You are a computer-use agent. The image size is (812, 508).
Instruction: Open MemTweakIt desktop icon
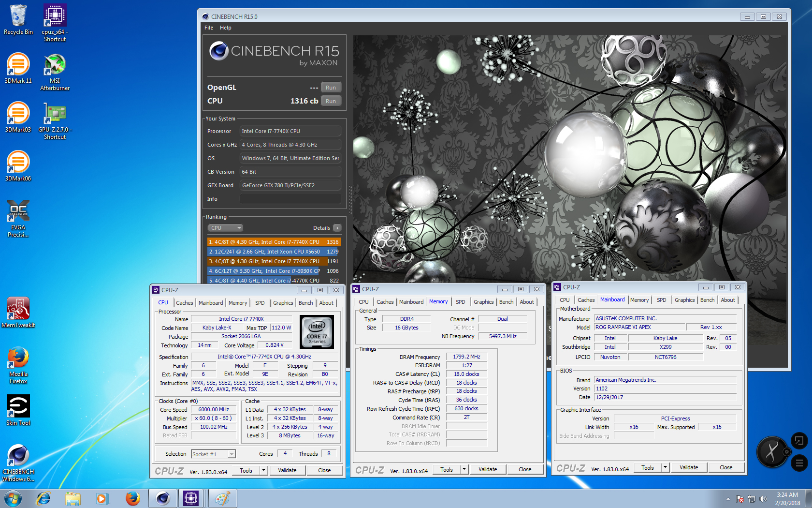(x=18, y=313)
